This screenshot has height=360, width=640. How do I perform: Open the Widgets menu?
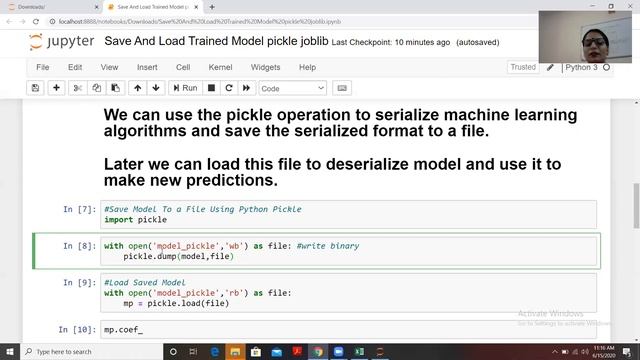[x=265, y=67]
